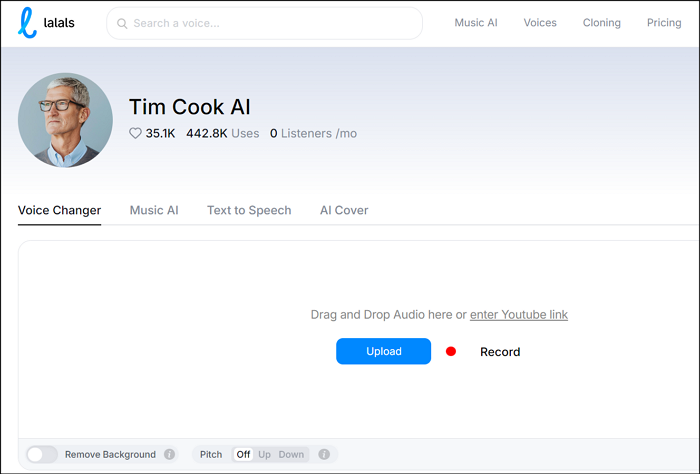Click the red record dot icon
The height and width of the screenshot is (474, 700).
(451, 352)
